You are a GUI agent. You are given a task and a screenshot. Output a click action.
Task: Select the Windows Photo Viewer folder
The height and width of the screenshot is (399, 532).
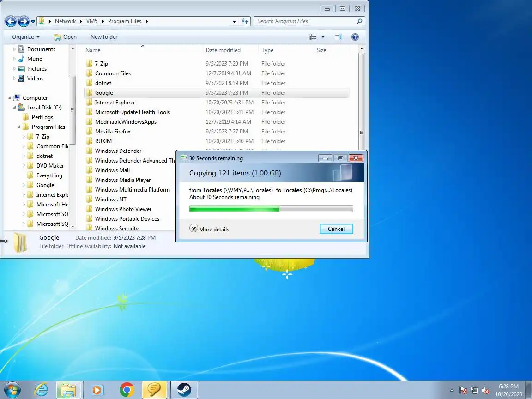point(123,209)
